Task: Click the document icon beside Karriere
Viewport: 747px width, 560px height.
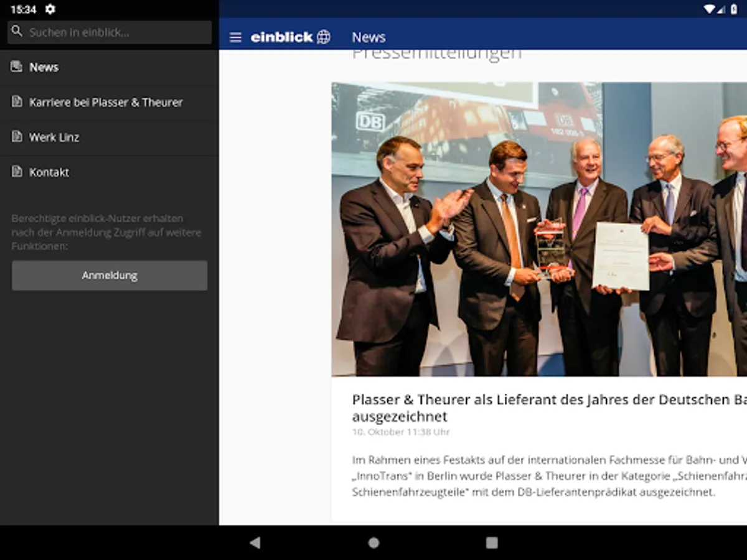Action: (x=17, y=101)
